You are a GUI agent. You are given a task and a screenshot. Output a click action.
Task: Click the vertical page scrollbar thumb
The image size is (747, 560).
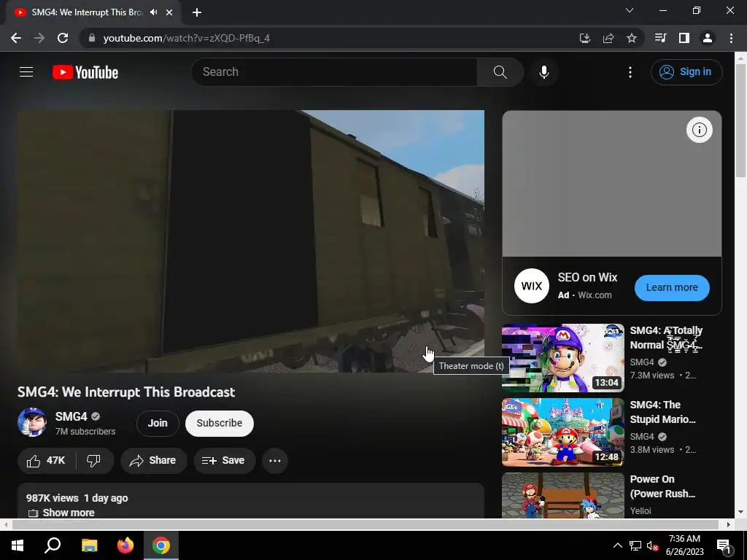[x=740, y=120]
